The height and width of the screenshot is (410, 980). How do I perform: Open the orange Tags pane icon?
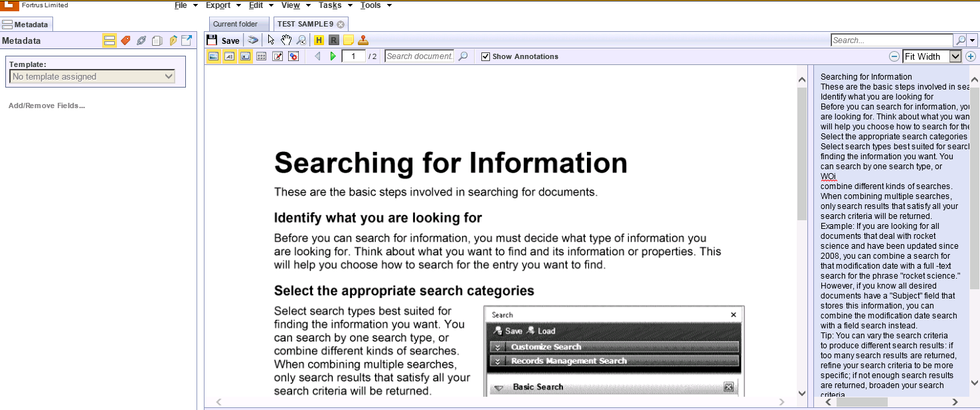coord(125,40)
